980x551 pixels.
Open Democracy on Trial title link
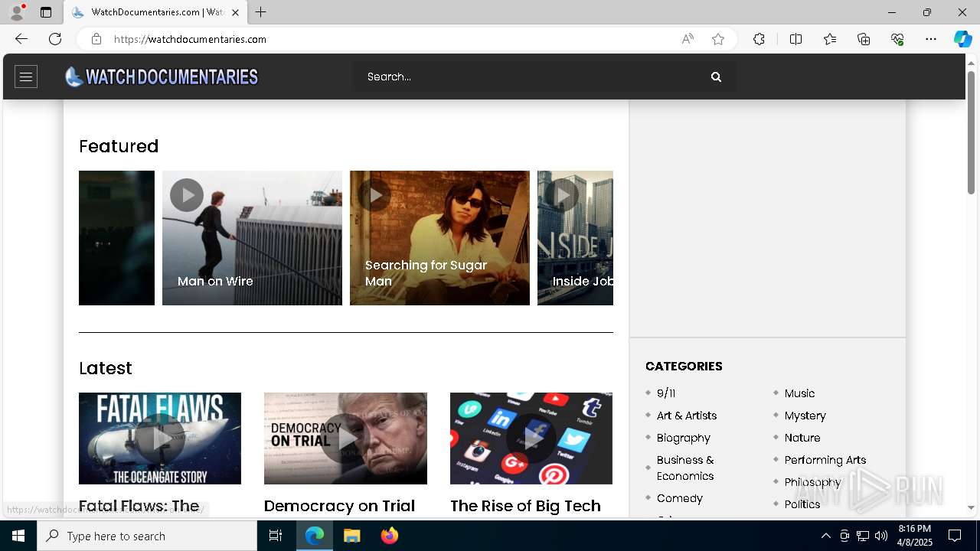(x=339, y=506)
